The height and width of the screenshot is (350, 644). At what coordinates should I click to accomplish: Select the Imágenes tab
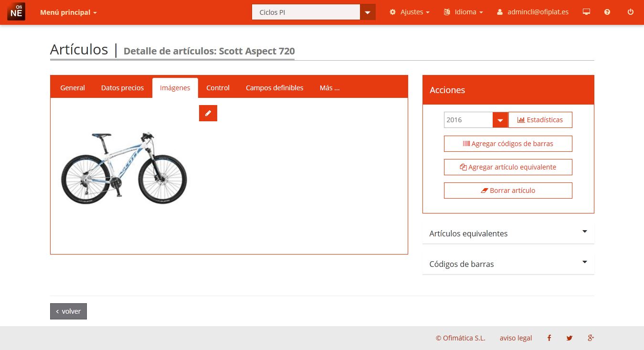(x=175, y=88)
